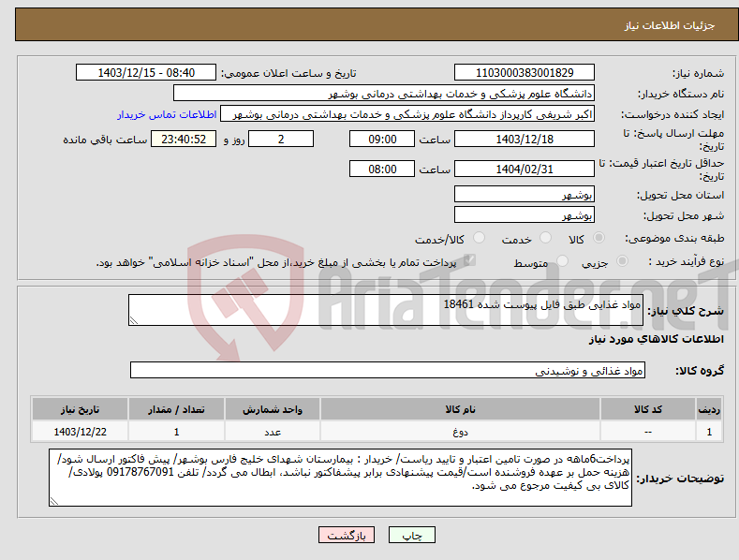Click the need number field 1103000383001829
The image size is (739, 560).
(525, 73)
